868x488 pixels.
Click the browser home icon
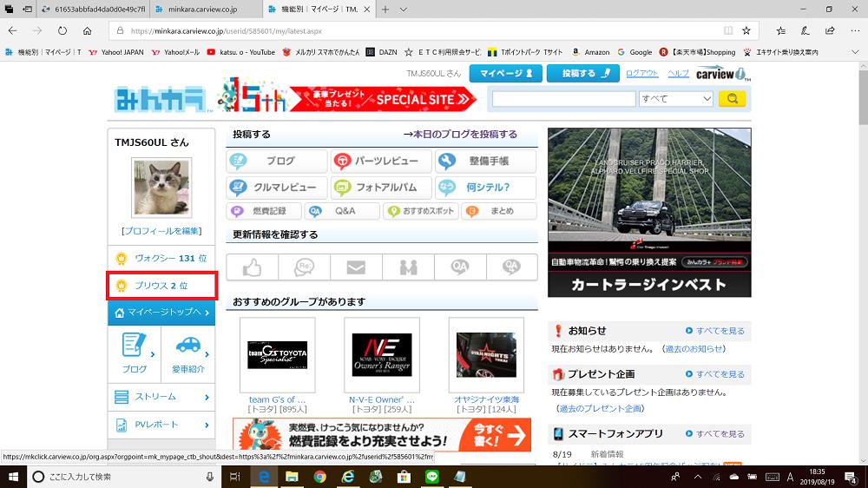coord(88,31)
